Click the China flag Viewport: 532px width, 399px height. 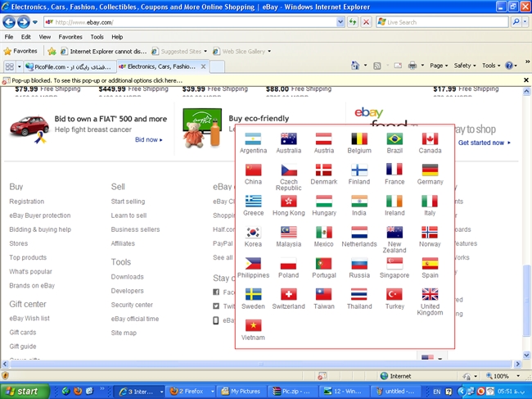(x=253, y=170)
